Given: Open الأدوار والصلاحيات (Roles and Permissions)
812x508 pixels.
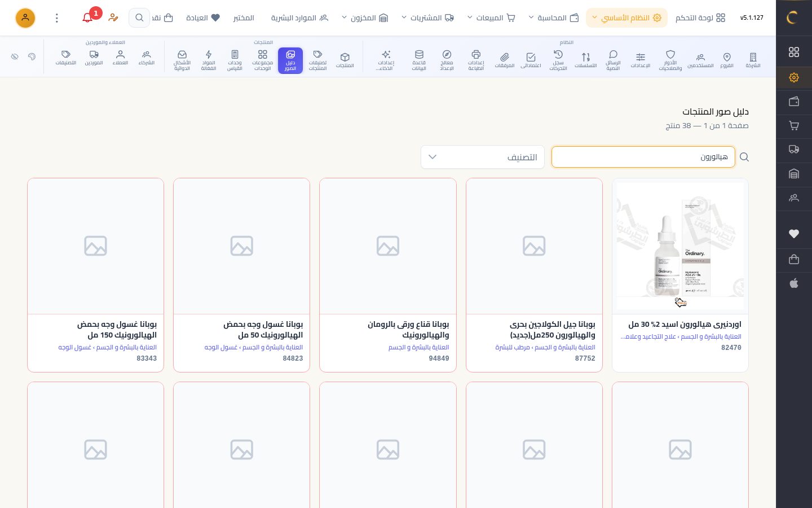Looking at the screenshot, I should pyautogui.click(x=670, y=60).
